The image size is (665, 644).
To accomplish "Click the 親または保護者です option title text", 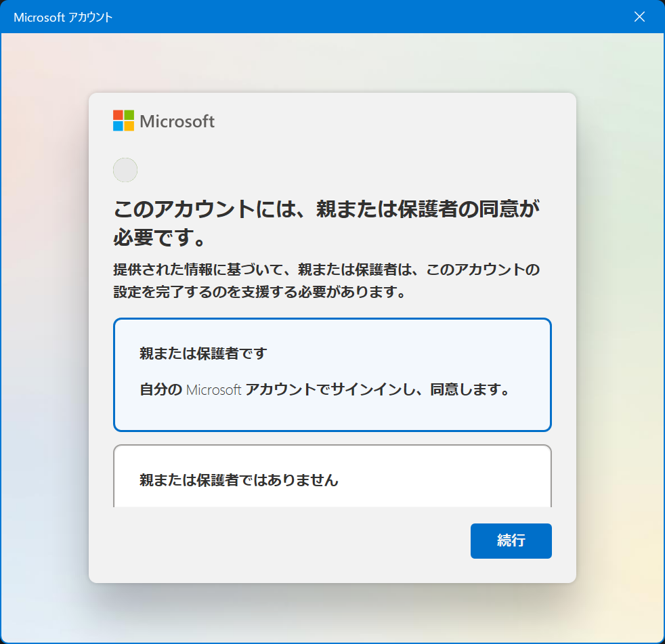I will click(203, 353).
